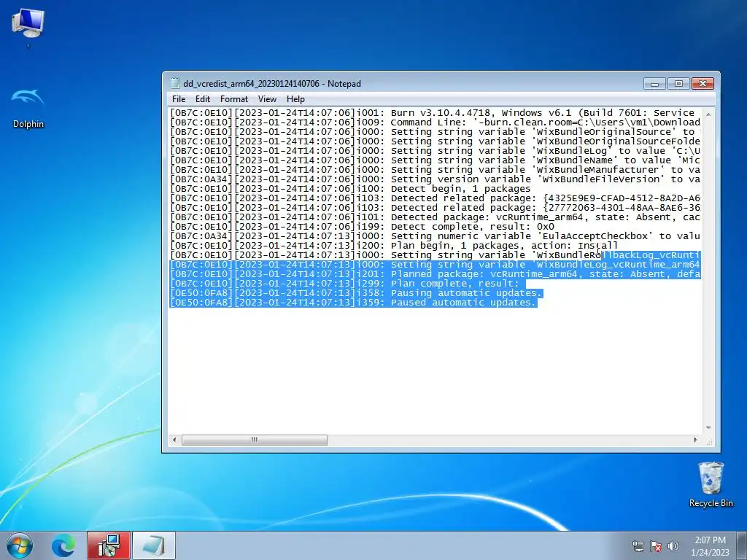Open the Computer desktop icon
Screen dimensions: 747x560
pos(28,24)
